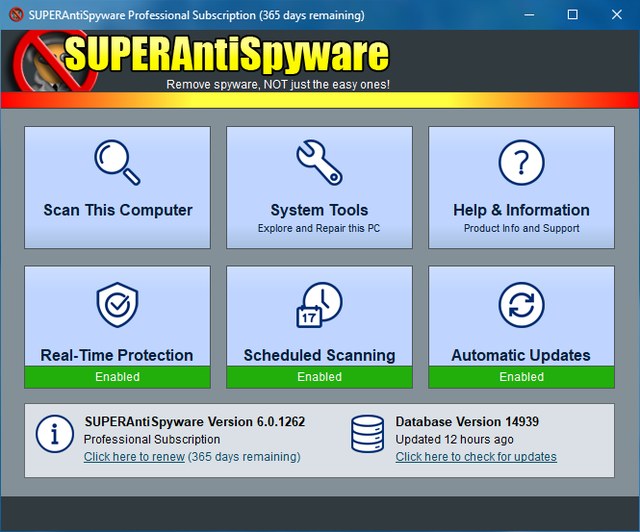Select the Scheduled Scanning label
Screen dimensions: 640x532
(319, 355)
